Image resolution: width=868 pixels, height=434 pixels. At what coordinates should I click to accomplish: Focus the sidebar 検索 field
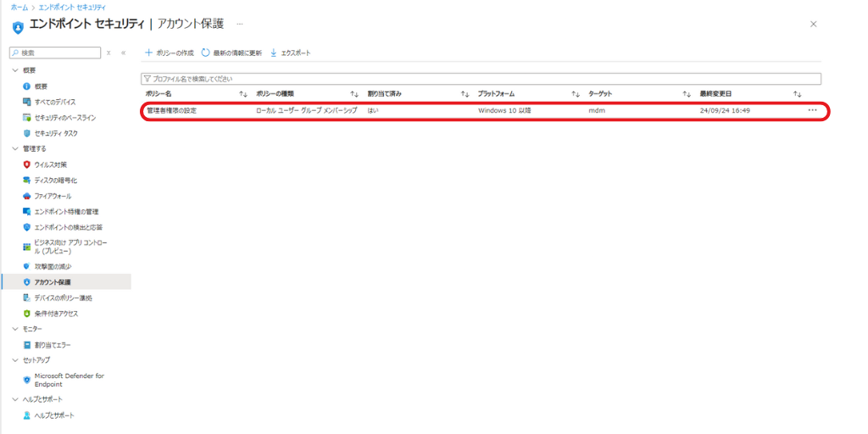coord(55,53)
